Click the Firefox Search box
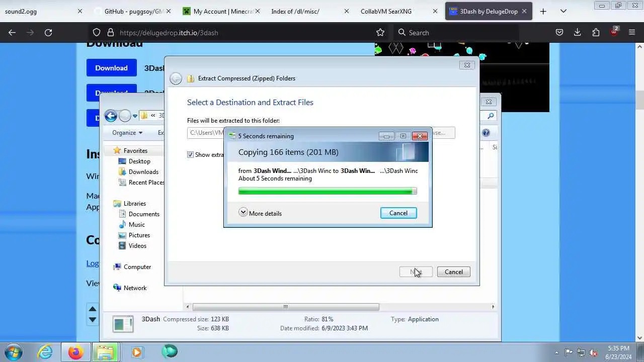This screenshot has width=644, height=362. coord(456,33)
